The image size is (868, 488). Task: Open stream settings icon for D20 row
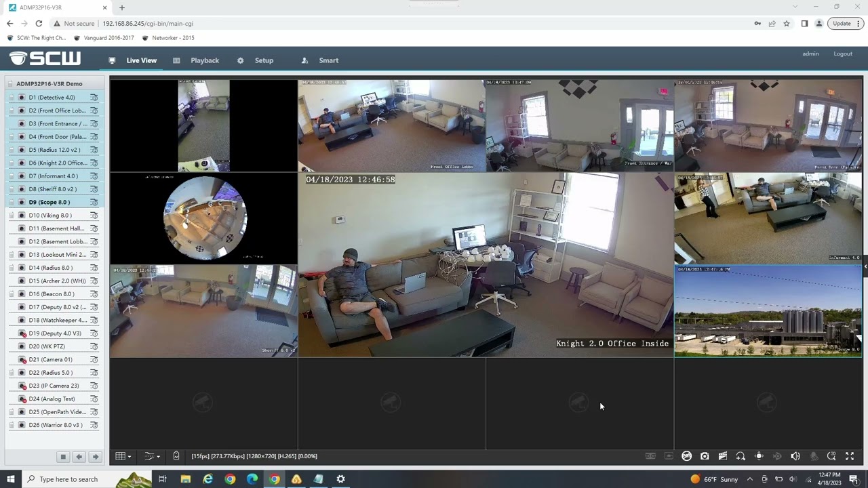tap(94, 346)
